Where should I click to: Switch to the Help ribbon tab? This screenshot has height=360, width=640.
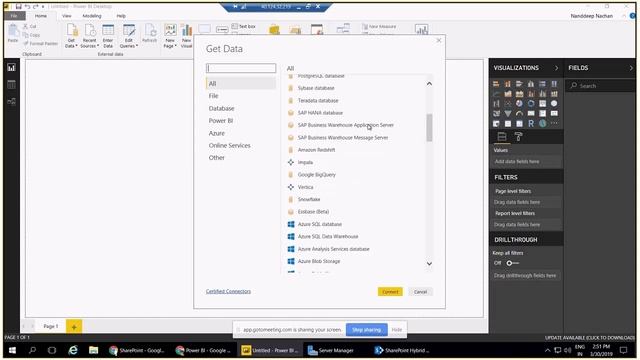121,16
